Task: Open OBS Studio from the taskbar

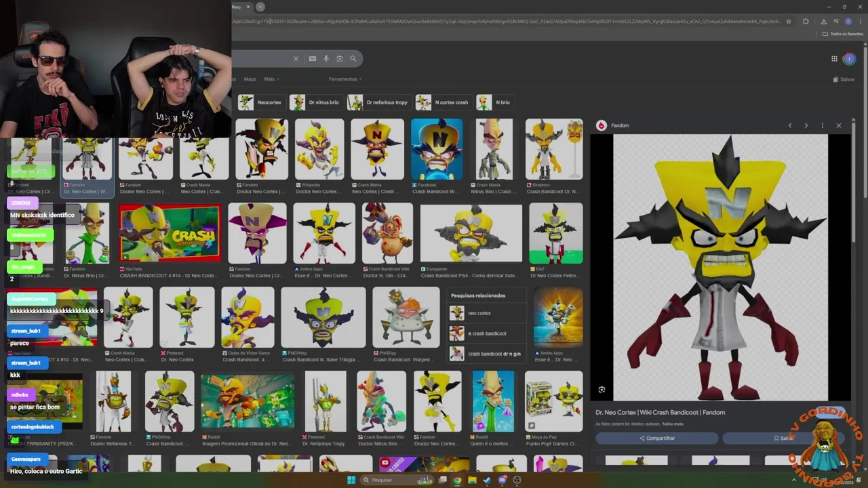Action: point(517,480)
